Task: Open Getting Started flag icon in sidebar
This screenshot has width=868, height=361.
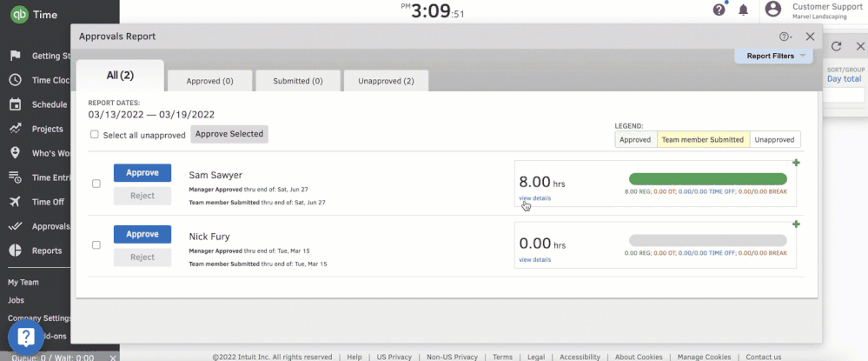Action: click(x=16, y=56)
